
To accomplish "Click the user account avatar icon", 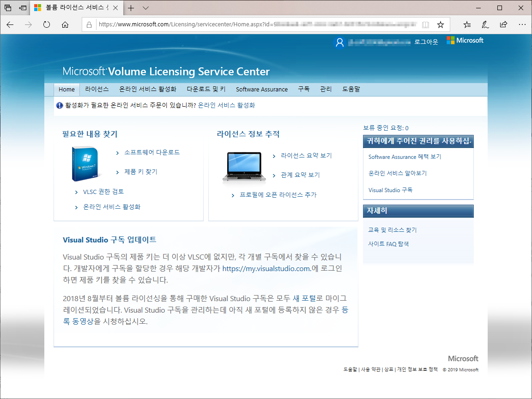I will (339, 42).
